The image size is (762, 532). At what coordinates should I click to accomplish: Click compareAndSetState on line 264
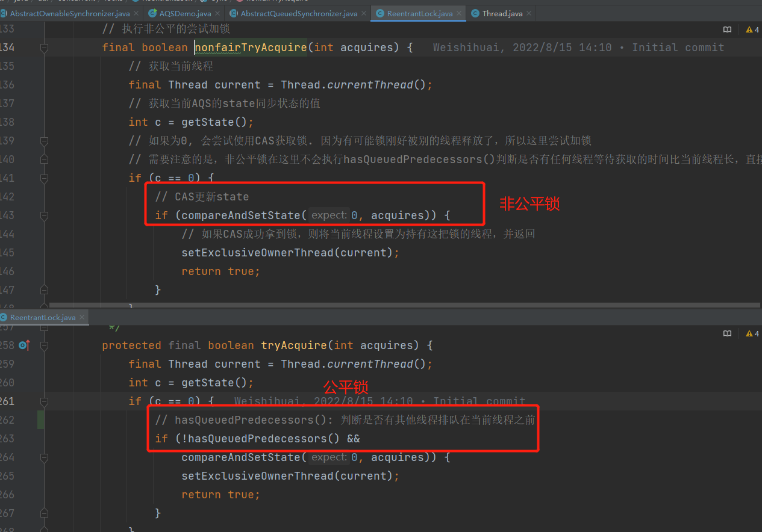point(241,457)
